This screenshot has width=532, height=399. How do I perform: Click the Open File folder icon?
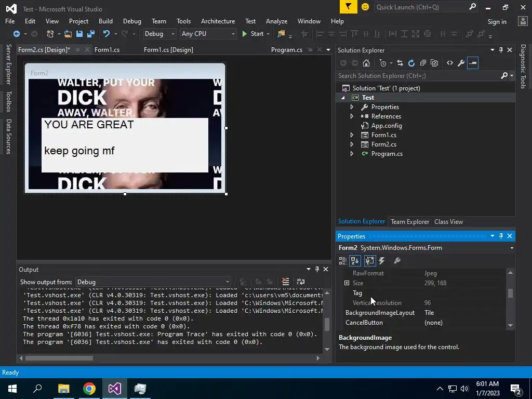[68, 34]
